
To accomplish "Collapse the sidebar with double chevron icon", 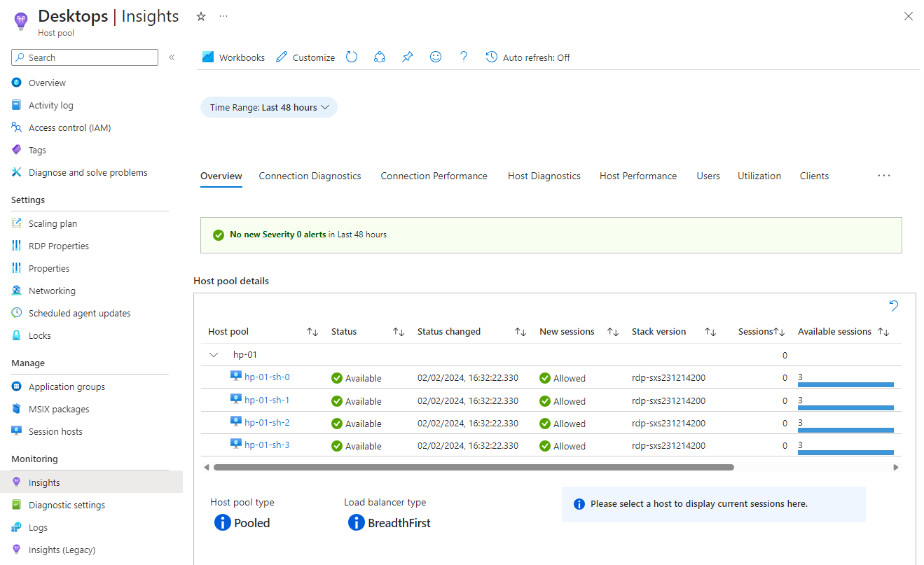I will 172,57.
